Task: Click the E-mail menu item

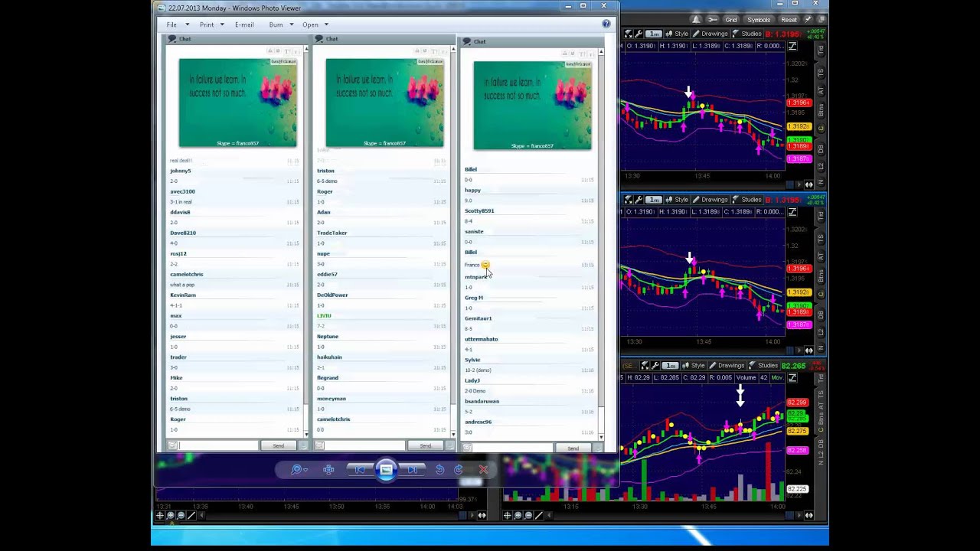Action: [244, 24]
